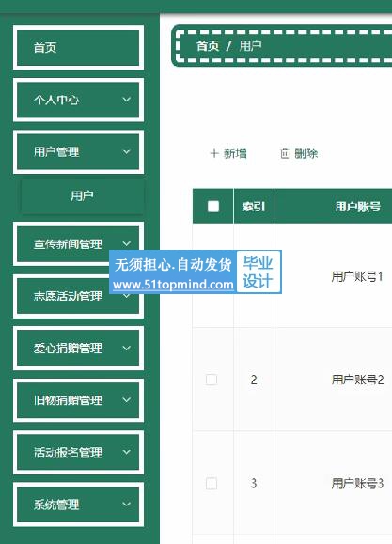
Task: Collapse the 用户管理 menu chevron
Action: (x=127, y=152)
